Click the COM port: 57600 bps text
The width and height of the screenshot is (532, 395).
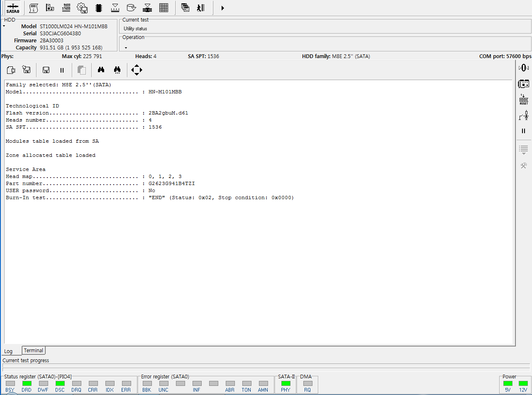coord(505,56)
